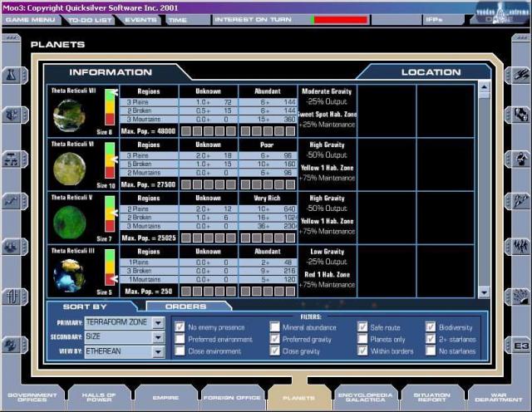Screen dimensions: 532x412
Task: Toggle the Close gravity filter
Action: click(x=274, y=351)
